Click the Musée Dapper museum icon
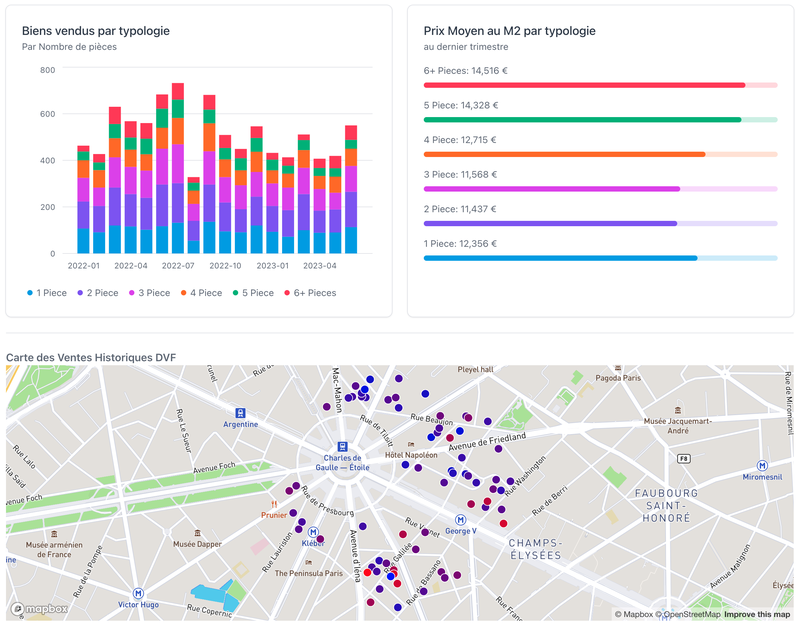 click(x=197, y=531)
